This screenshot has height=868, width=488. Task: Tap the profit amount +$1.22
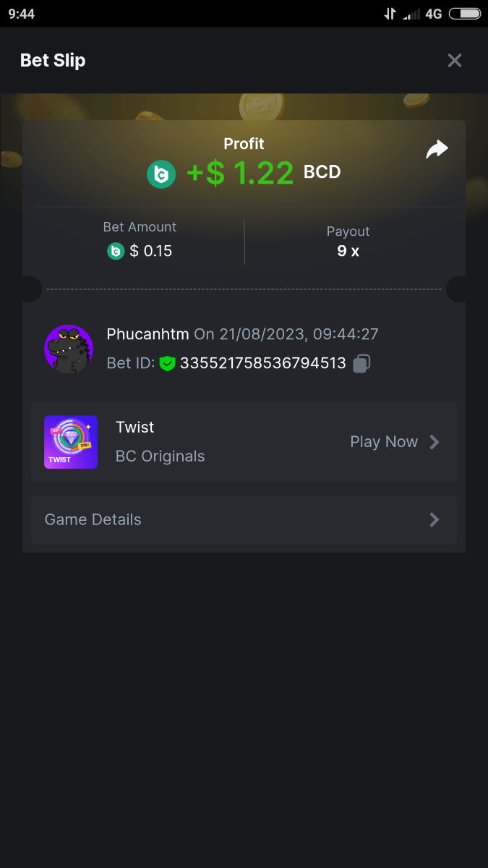point(240,173)
